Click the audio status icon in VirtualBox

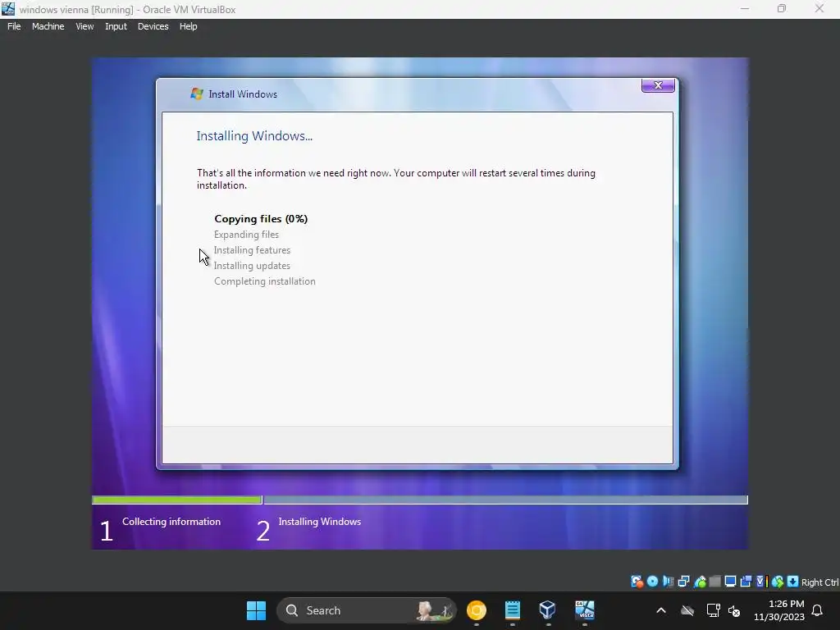coord(668,582)
